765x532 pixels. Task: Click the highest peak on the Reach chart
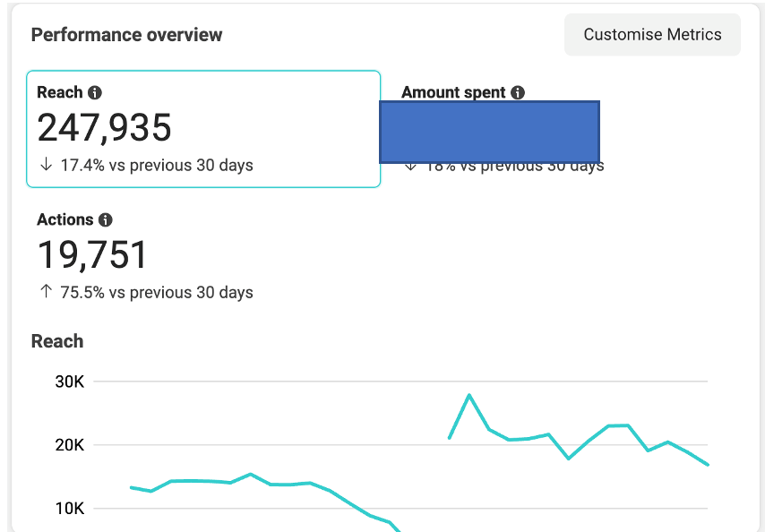tap(469, 395)
